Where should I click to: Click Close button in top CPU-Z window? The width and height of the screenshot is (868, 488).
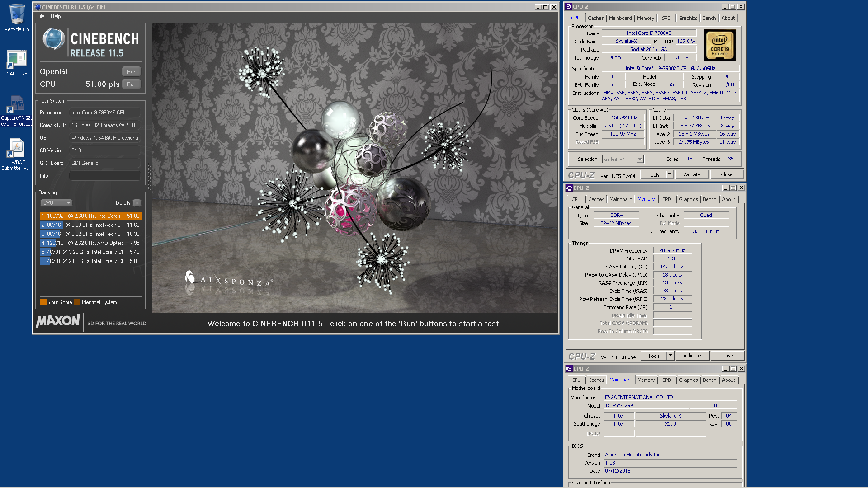[x=726, y=174]
